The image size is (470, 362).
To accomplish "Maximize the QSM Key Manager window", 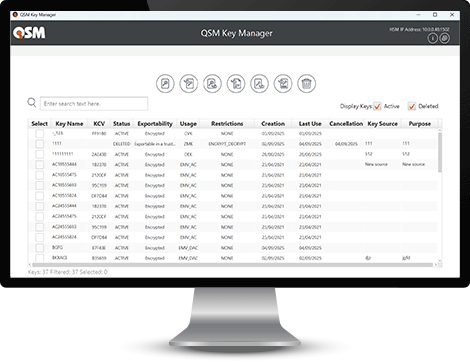I will click(435, 15).
